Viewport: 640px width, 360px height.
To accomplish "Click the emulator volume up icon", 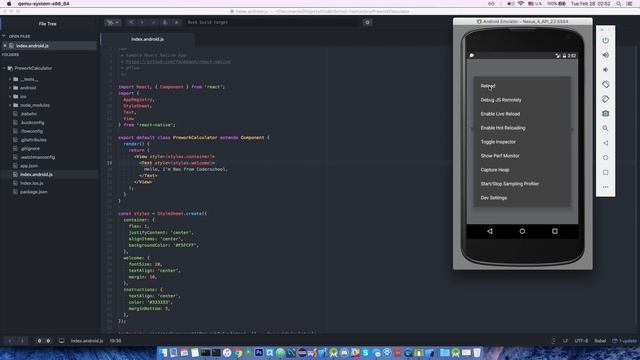I will pos(606,55).
